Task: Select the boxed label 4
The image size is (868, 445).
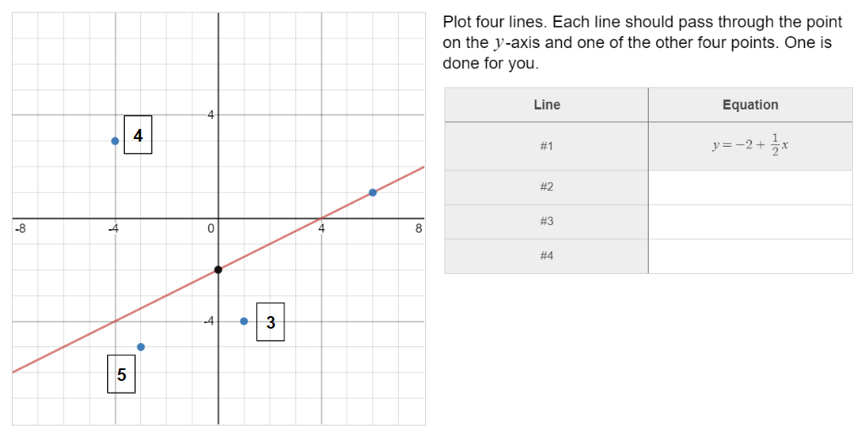Action: 138,135
